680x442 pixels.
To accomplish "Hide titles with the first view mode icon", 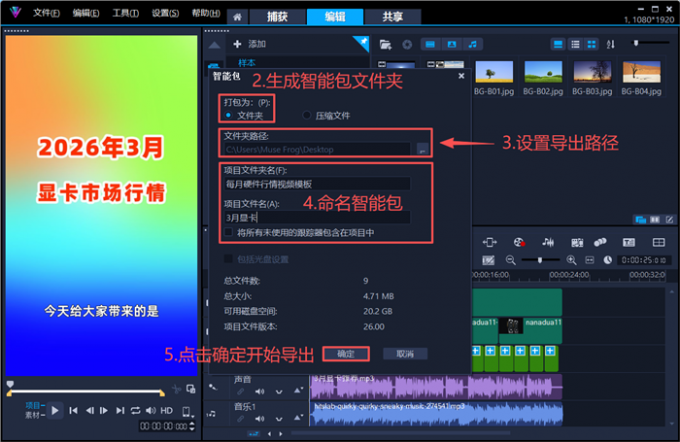I will click(x=558, y=44).
